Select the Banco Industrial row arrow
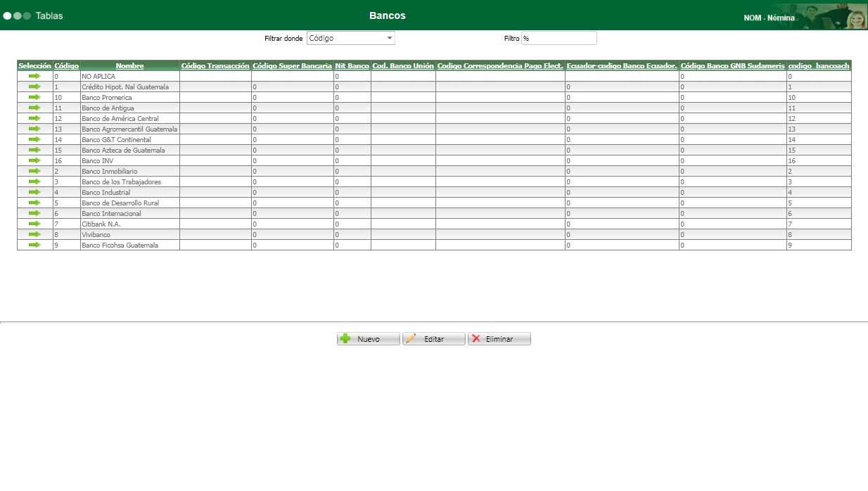 34,192
